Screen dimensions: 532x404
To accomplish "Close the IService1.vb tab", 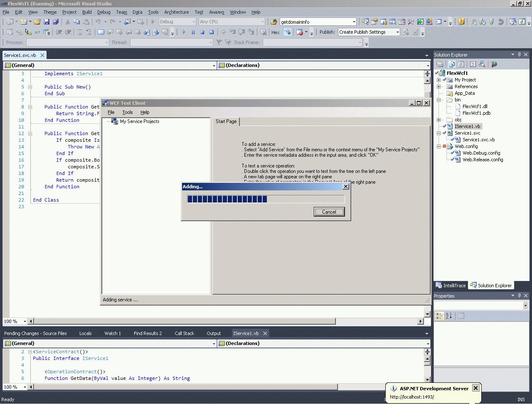I will [x=265, y=333].
